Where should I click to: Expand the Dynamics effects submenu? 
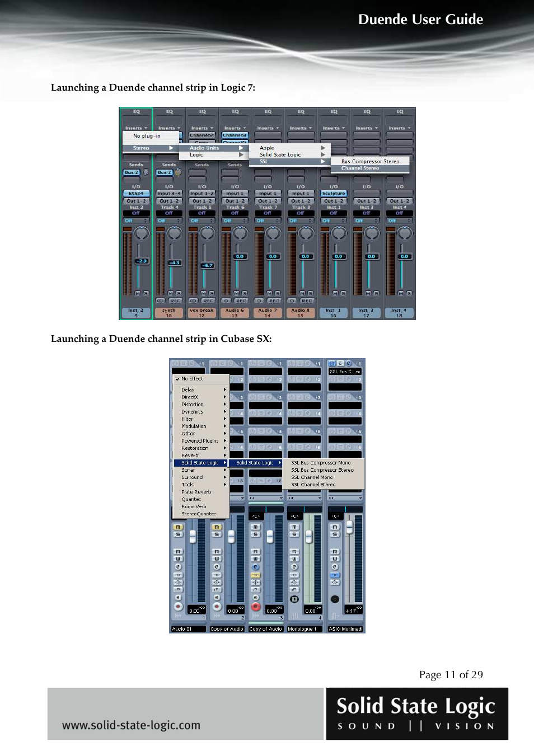tap(201, 412)
